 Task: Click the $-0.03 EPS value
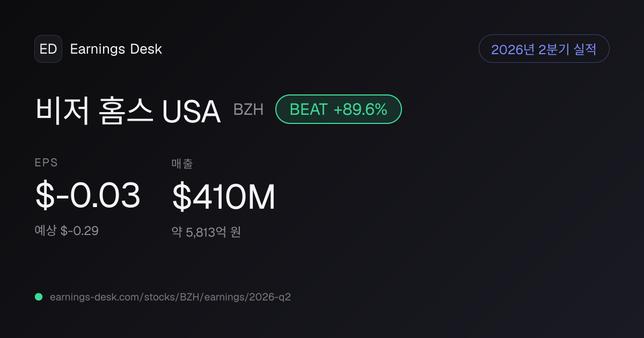coord(88,196)
